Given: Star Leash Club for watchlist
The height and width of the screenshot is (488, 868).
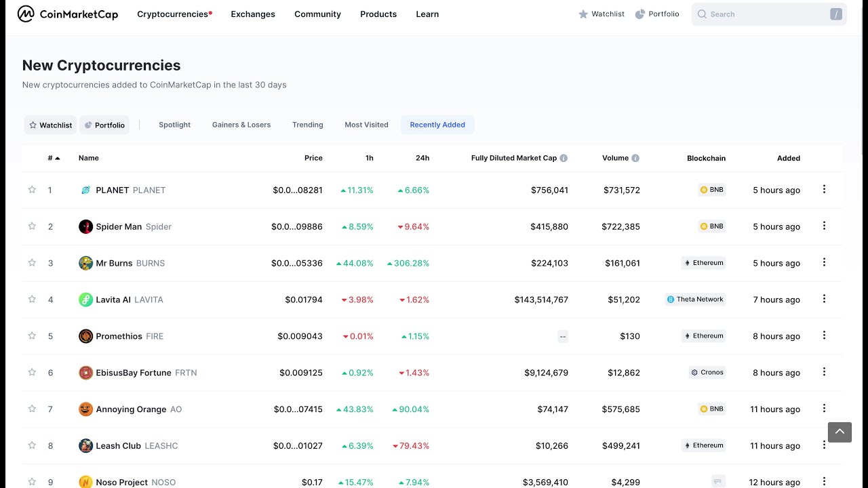Looking at the screenshot, I should pos(32,446).
